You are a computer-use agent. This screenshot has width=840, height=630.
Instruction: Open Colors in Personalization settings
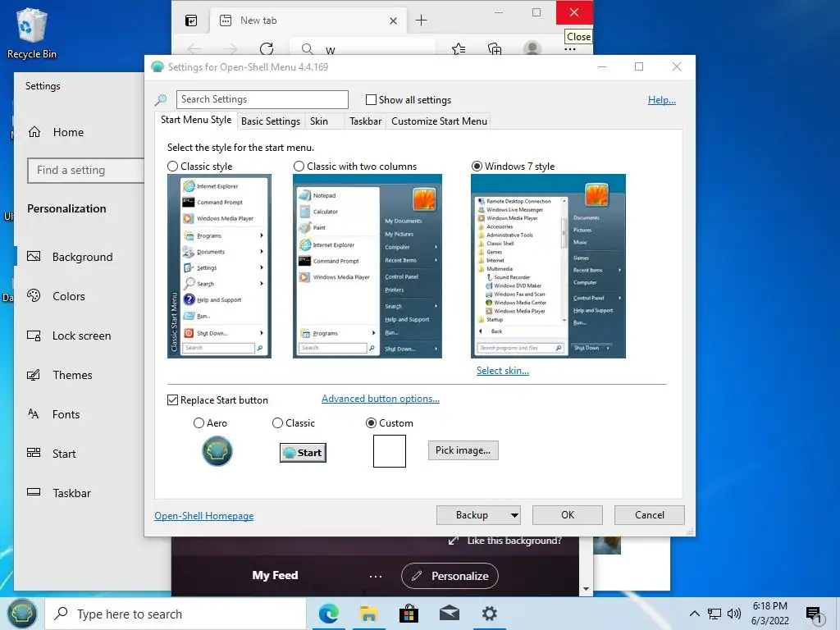coord(69,296)
